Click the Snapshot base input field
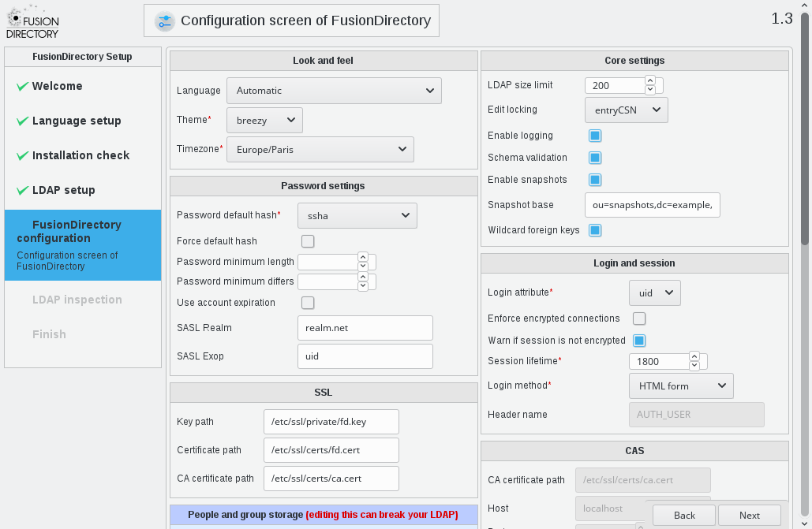 coord(653,205)
